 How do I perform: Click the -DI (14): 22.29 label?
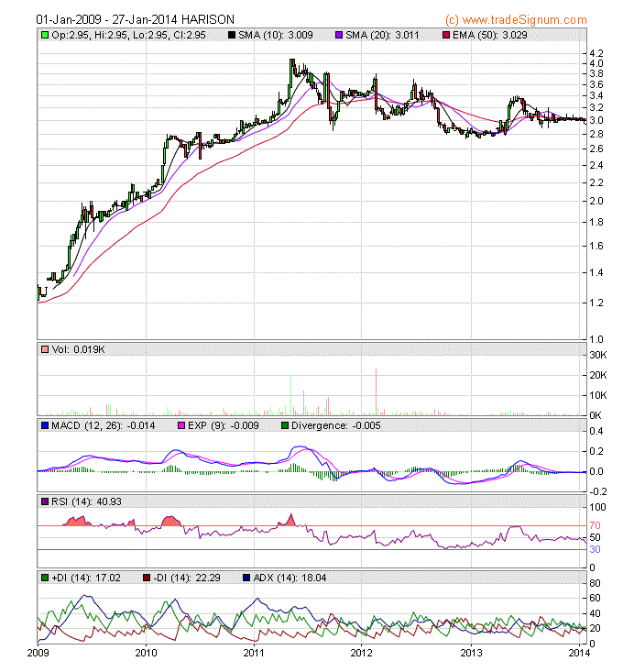pos(187,578)
